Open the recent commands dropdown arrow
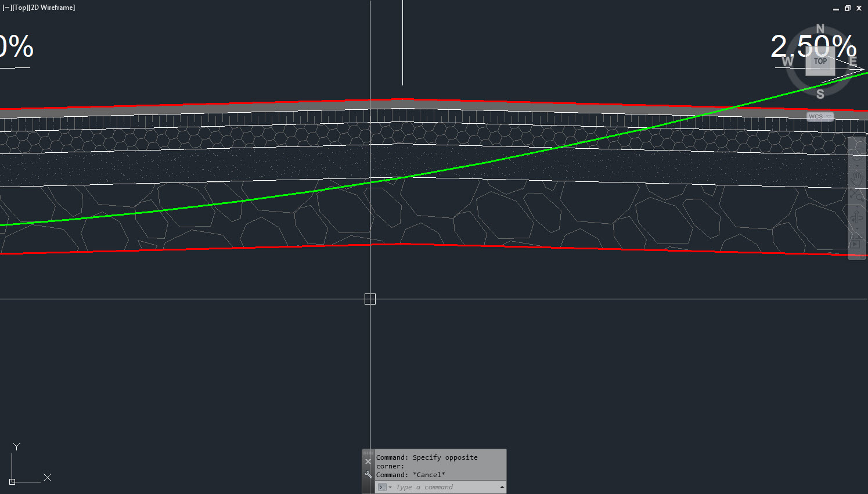 point(390,487)
